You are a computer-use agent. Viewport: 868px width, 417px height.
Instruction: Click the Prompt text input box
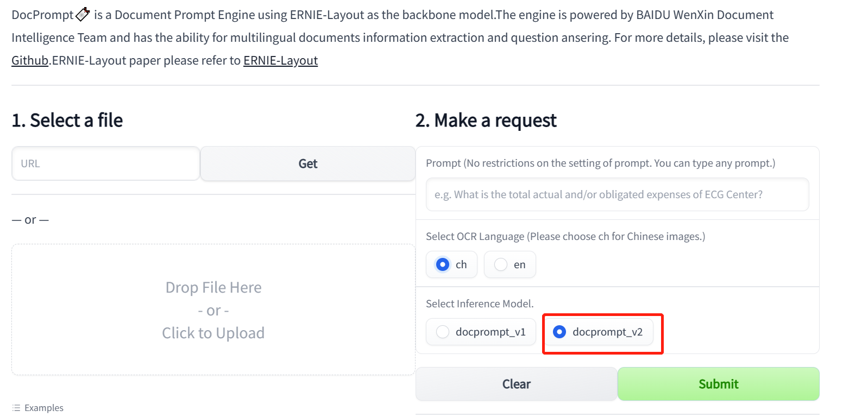[x=617, y=194]
